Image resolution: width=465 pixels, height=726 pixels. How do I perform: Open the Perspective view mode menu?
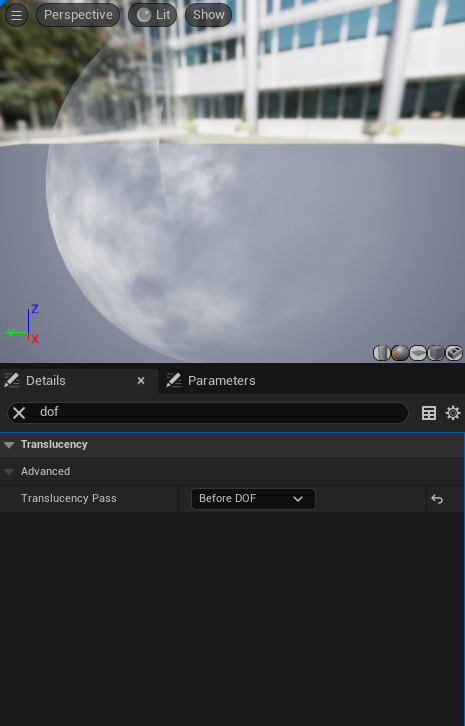click(78, 15)
